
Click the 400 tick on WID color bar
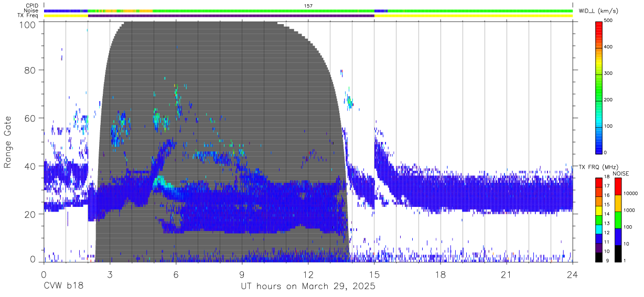pyautogui.click(x=608, y=47)
